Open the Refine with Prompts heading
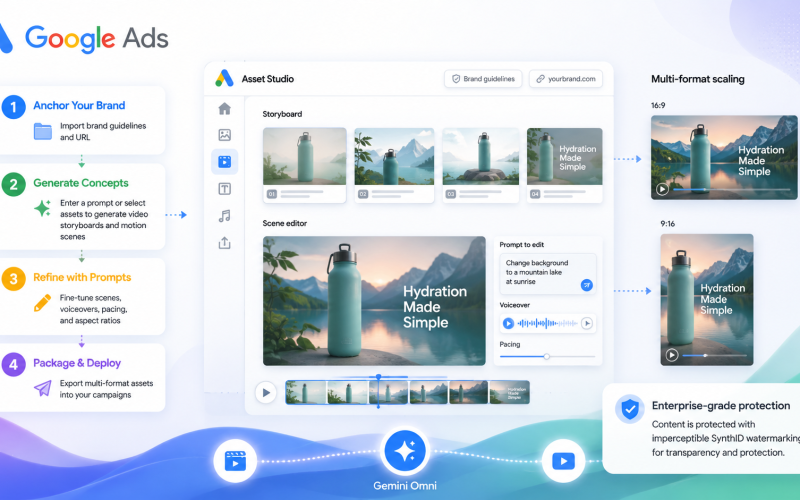The width and height of the screenshot is (800, 500). (82, 277)
